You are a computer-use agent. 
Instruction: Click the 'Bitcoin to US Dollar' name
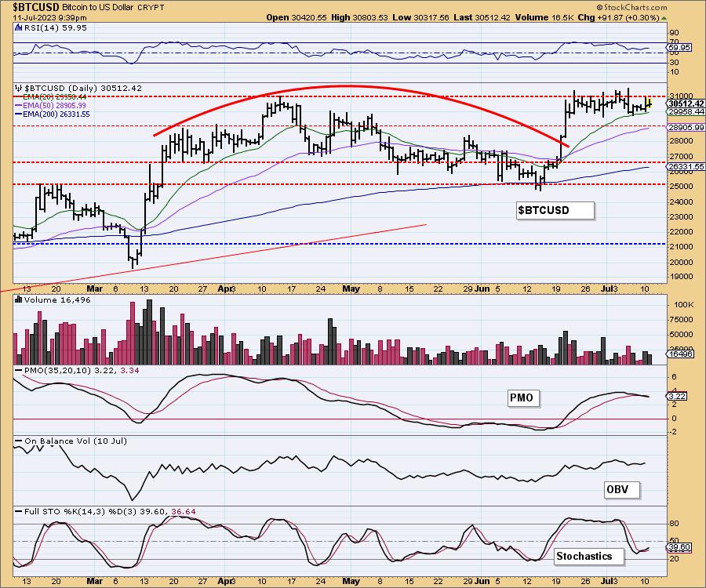click(x=97, y=8)
